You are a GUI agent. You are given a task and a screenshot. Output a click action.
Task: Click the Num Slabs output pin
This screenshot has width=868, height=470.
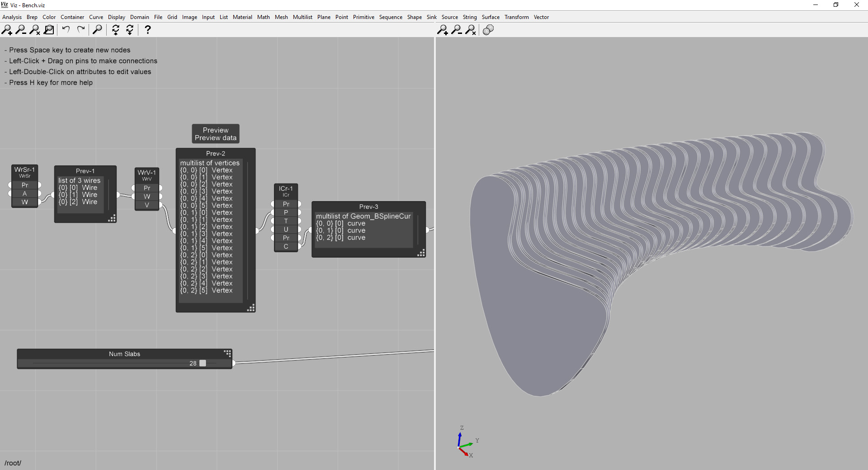tap(233, 363)
